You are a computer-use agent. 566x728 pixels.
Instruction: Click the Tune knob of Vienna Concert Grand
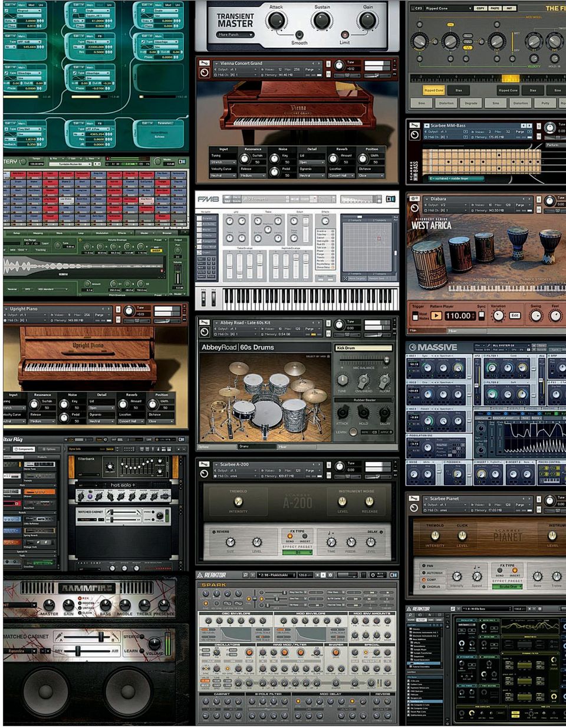340,65
